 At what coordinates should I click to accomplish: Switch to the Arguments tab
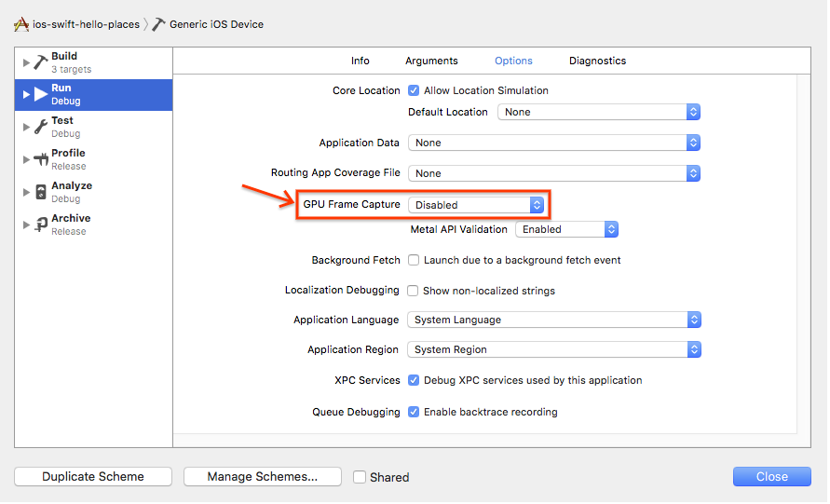pyautogui.click(x=431, y=61)
